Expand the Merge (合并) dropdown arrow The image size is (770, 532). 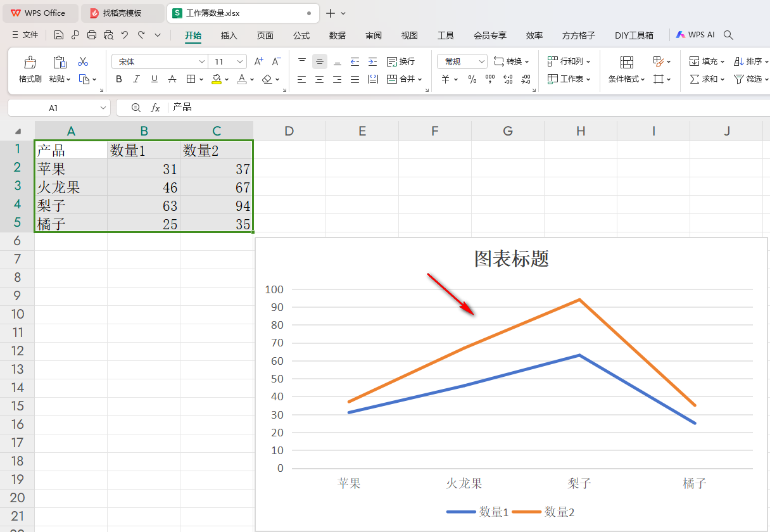(x=420, y=80)
